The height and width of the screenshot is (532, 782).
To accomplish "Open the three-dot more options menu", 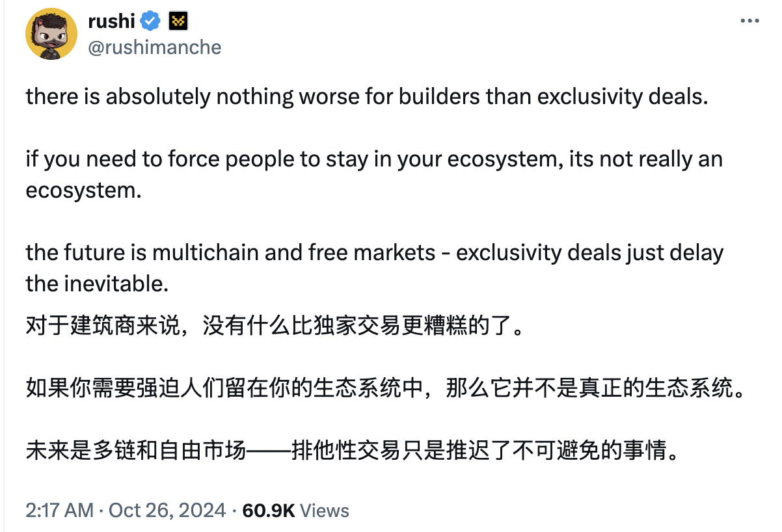I will point(750,21).
